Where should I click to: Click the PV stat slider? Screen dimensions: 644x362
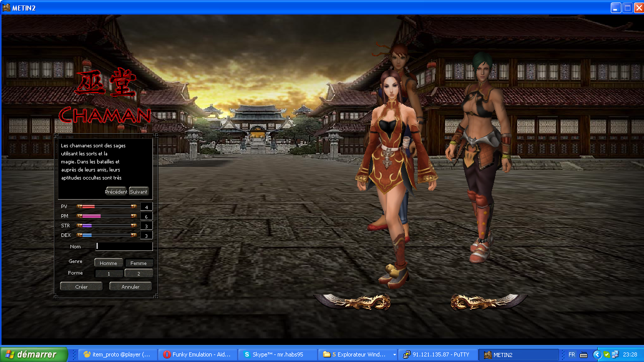point(107,207)
